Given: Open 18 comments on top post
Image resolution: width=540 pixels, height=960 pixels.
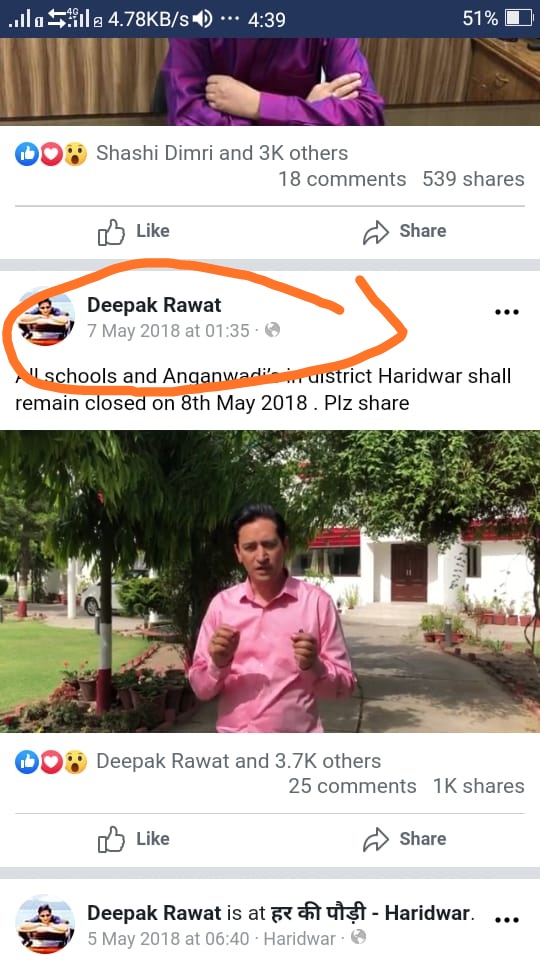Looking at the screenshot, I should 342,179.
